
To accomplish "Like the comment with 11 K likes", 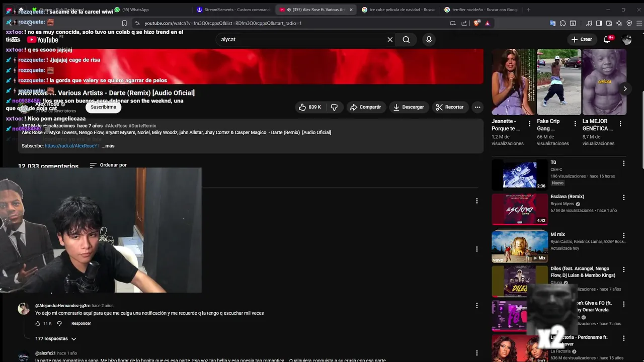I will 38,323.
